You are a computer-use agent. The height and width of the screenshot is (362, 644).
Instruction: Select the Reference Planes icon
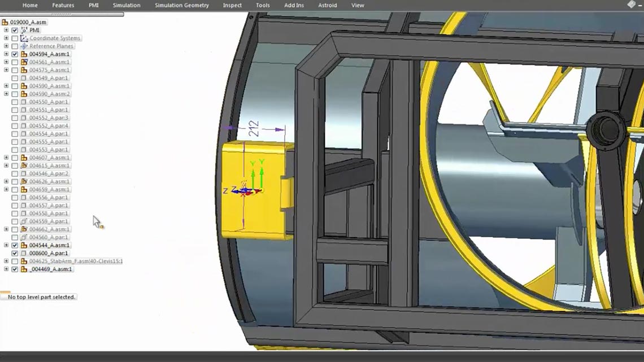tap(24, 46)
